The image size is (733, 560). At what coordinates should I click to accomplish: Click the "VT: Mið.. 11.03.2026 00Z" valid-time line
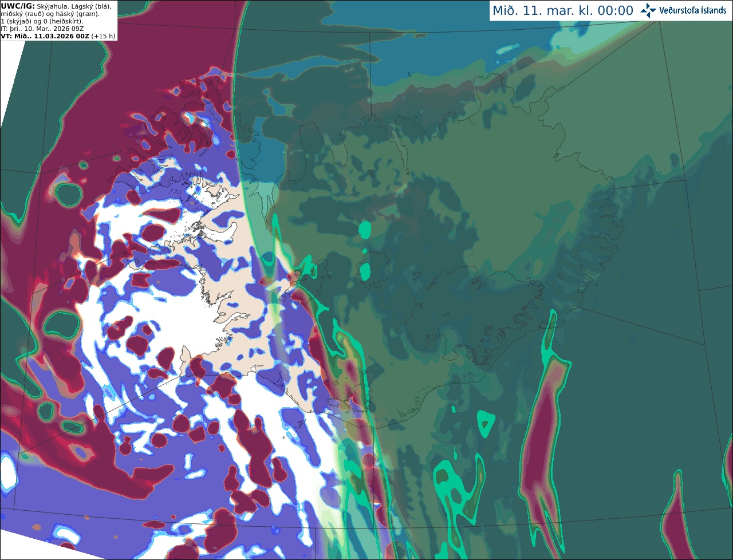click(45, 36)
